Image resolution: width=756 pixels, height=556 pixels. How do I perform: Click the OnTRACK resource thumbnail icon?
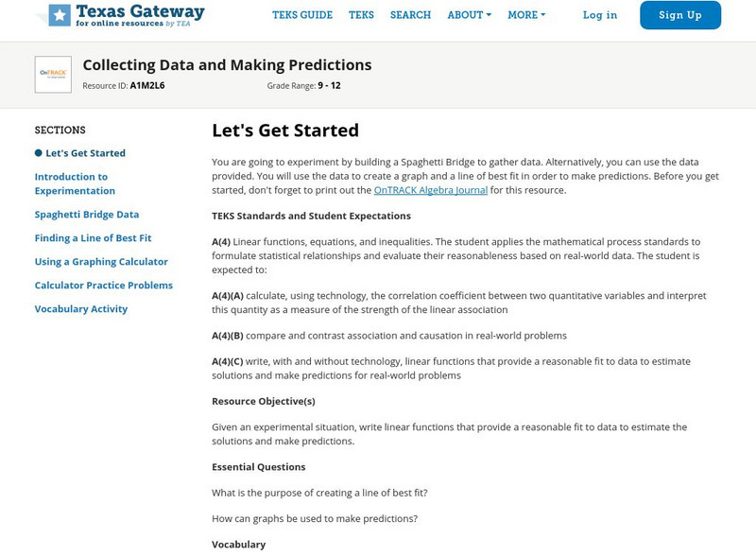(53, 74)
